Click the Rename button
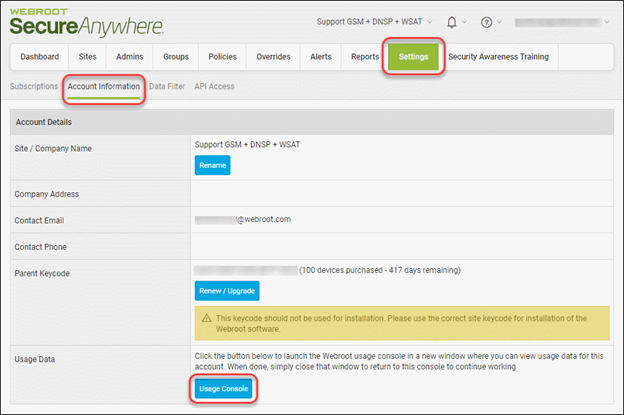The image size is (624, 415). tap(213, 165)
